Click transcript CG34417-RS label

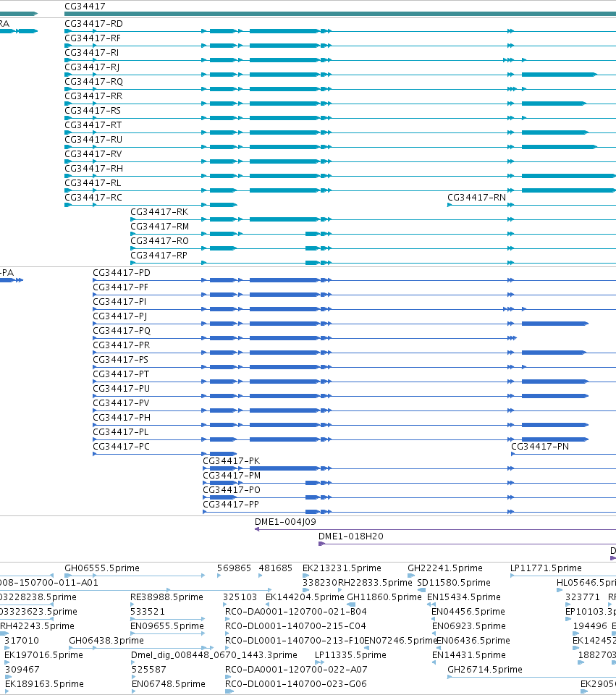pyautogui.click(x=93, y=110)
